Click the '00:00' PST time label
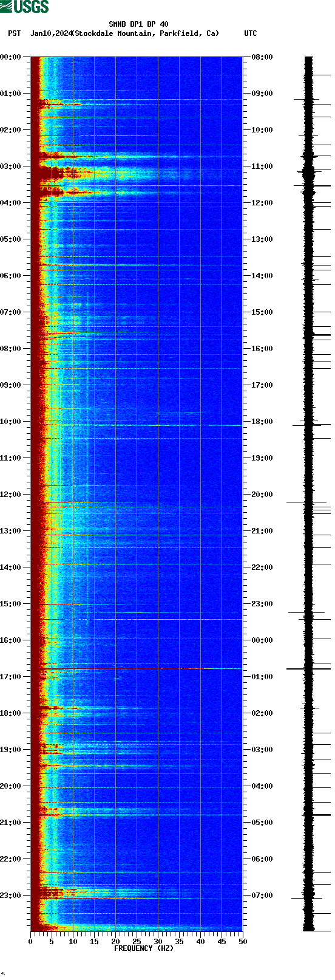The image size is (335, 980). coord(11,57)
